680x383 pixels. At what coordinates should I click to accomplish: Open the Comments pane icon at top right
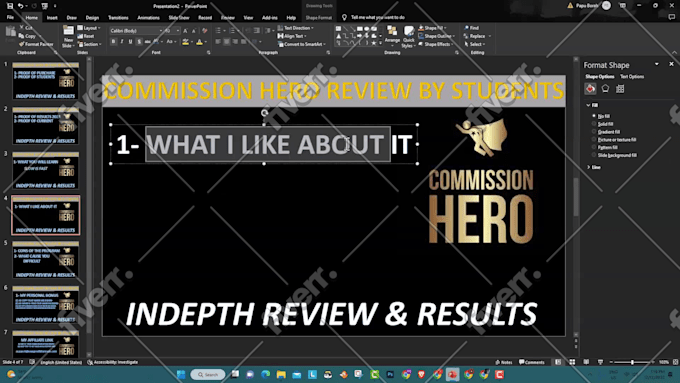point(671,17)
